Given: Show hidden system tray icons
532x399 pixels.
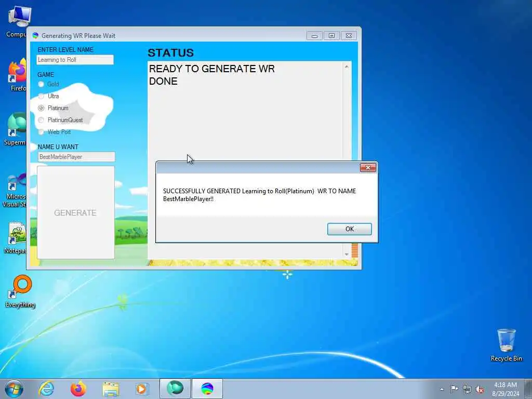Looking at the screenshot, I should click(x=442, y=389).
